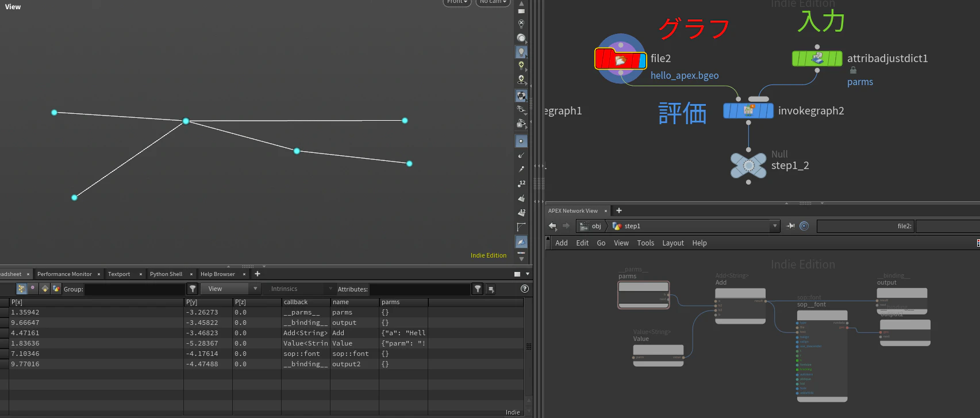Open the Layout menu in APEX view
Viewport: 980px width, 418px height.
[673, 243]
